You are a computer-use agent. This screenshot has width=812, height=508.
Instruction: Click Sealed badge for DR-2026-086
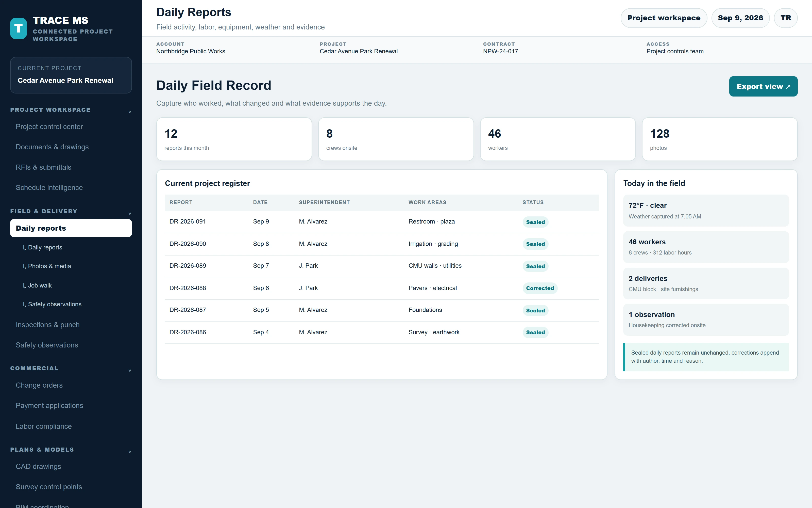[535, 332]
